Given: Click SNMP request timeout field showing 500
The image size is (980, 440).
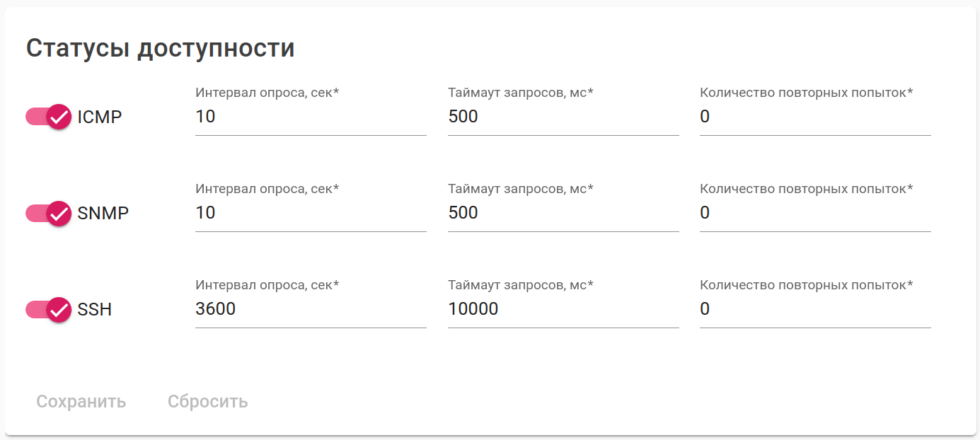Looking at the screenshot, I should click(563, 213).
